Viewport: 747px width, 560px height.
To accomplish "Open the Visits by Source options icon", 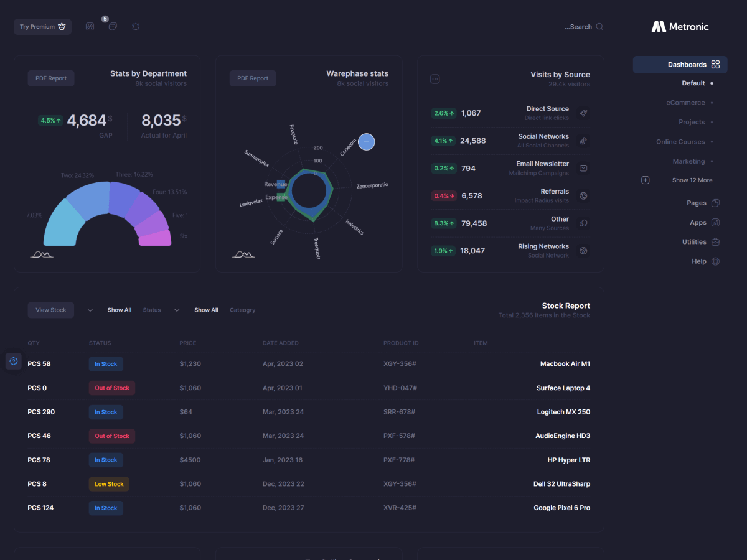I will [435, 79].
